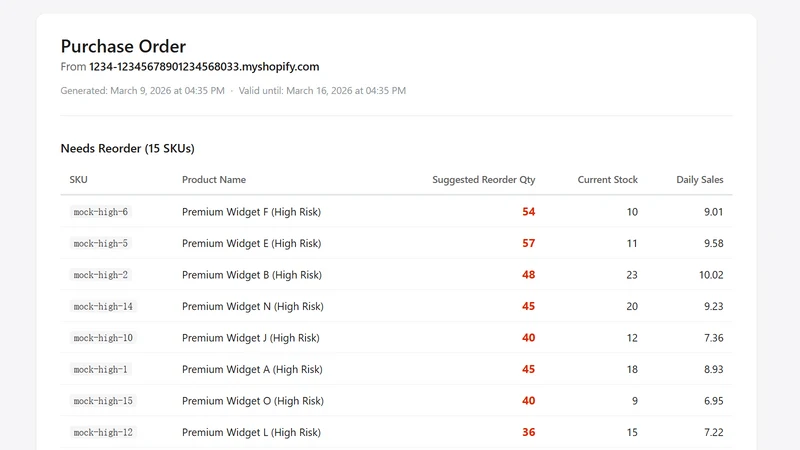
Task: Click Premium Widget E (High Risk) product name
Action: tap(252, 243)
